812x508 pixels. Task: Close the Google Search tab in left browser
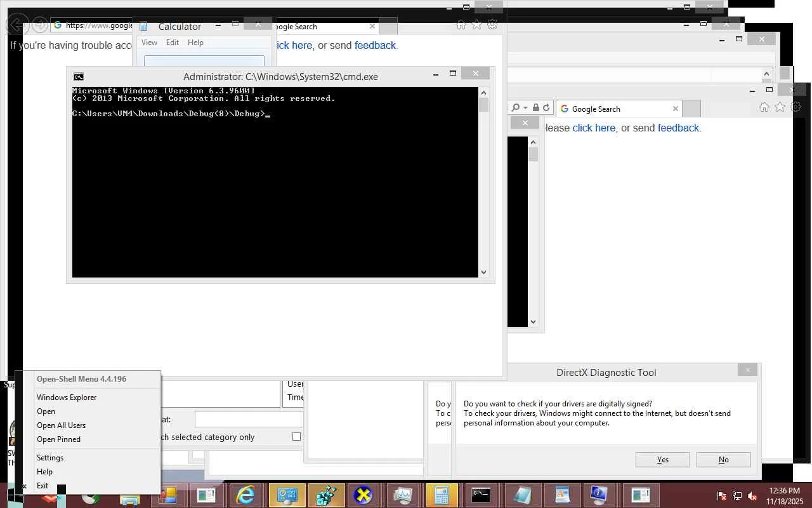372,26
